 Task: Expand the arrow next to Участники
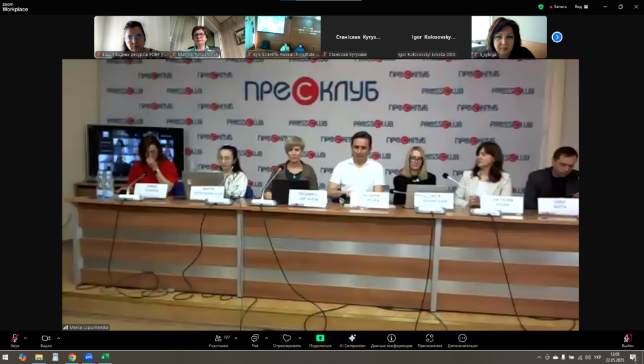[236, 338]
